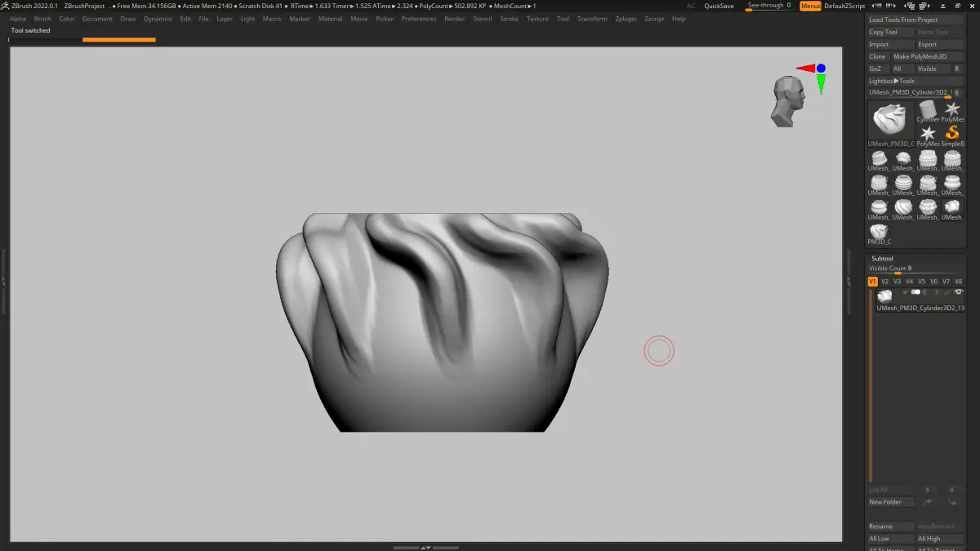Select the SimpleBrush tool icon
The image size is (980, 551).
click(952, 135)
